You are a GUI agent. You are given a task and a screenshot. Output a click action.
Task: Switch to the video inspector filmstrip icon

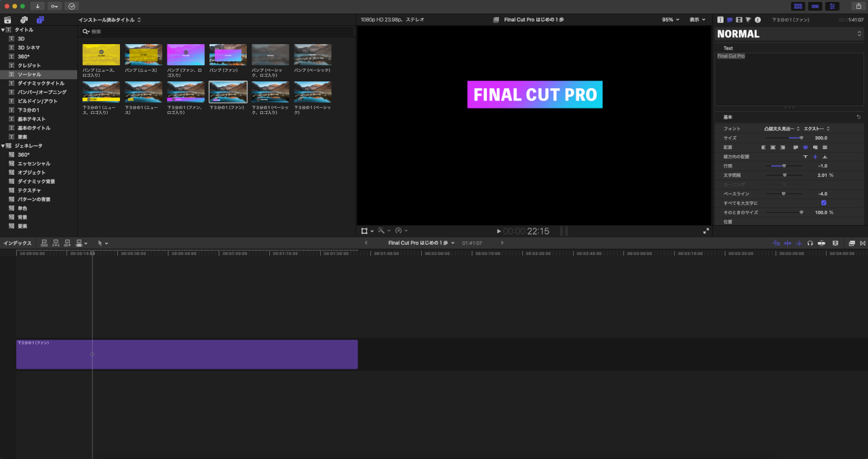pyautogui.click(x=738, y=20)
